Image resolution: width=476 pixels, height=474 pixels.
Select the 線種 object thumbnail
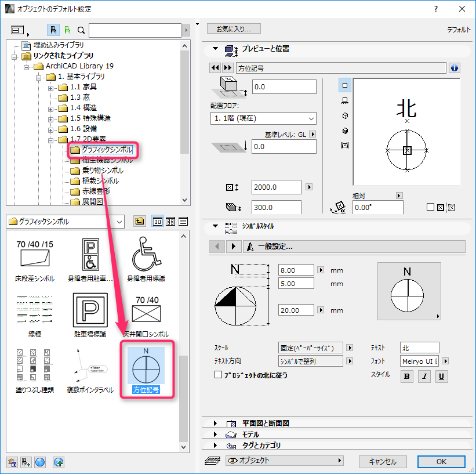35,309
